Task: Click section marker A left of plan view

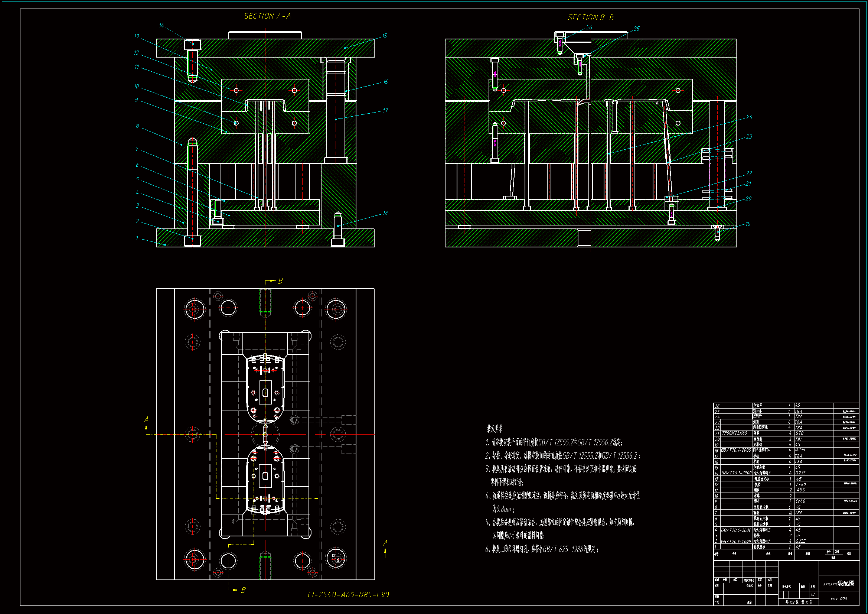Action: (147, 419)
